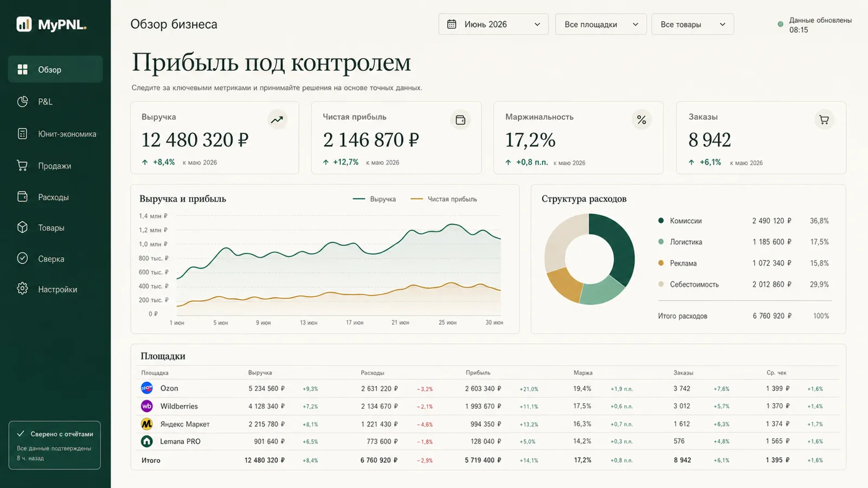Open the Продажи section

tap(54, 166)
